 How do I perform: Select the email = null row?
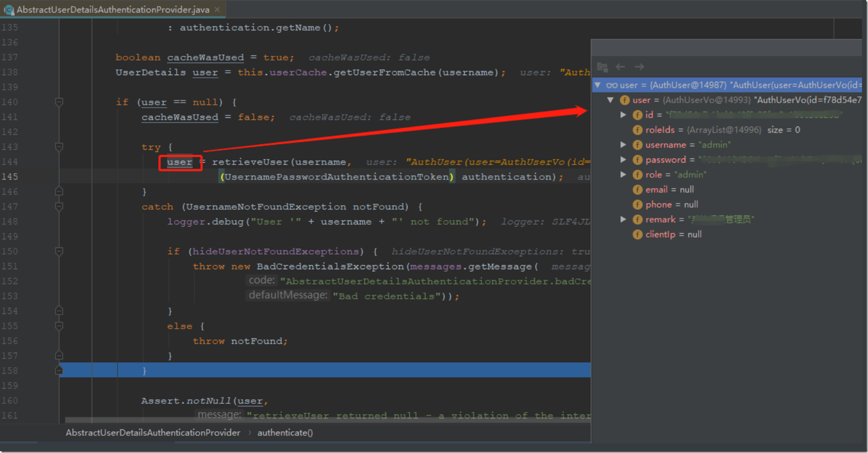(727, 190)
